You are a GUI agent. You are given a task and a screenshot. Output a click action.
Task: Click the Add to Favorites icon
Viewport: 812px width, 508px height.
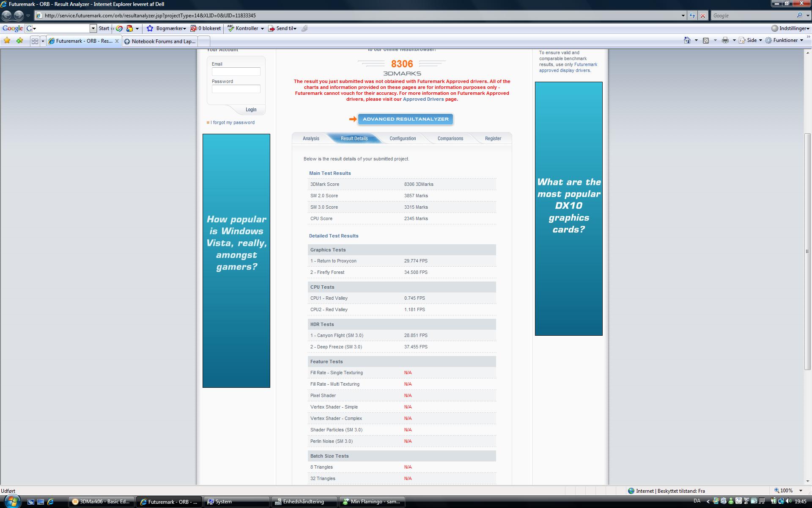click(x=19, y=41)
